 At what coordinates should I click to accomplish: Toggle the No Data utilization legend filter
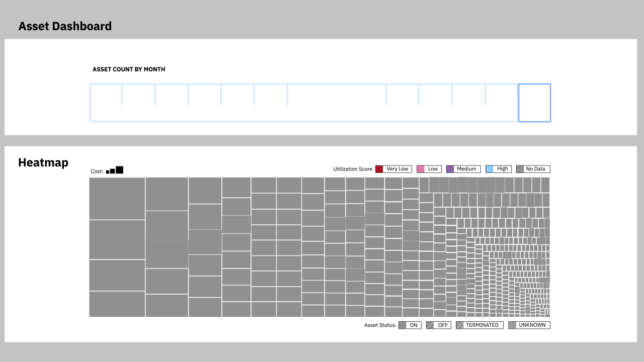[533, 169]
